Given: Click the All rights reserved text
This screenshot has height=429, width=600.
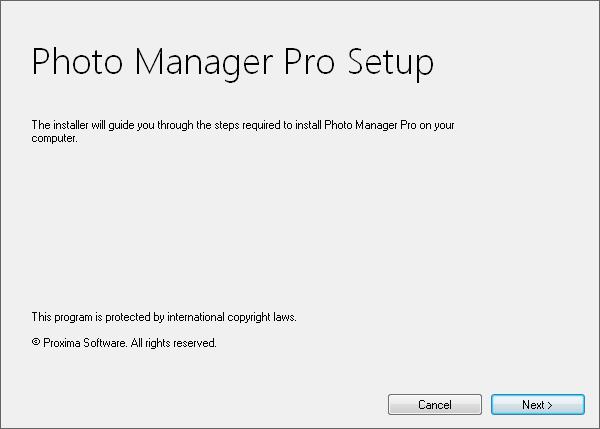Looking at the screenshot, I should [173, 343].
